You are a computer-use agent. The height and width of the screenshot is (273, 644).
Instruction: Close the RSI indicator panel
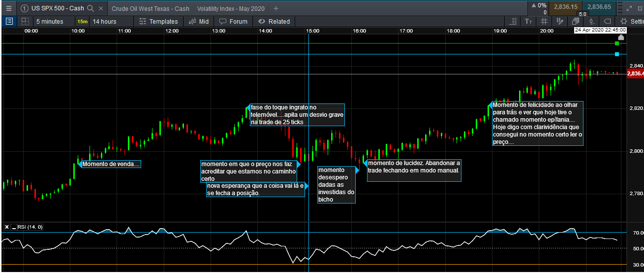(x=7, y=227)
